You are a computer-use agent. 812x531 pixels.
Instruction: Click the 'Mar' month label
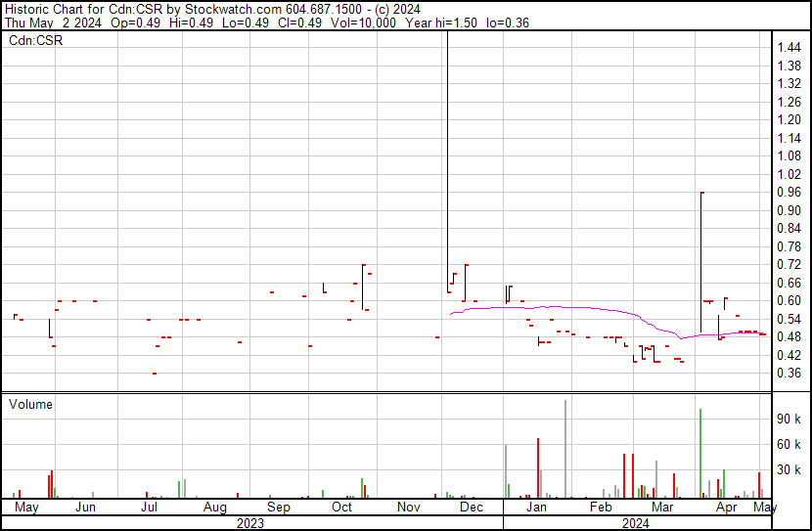coord(663,508)
